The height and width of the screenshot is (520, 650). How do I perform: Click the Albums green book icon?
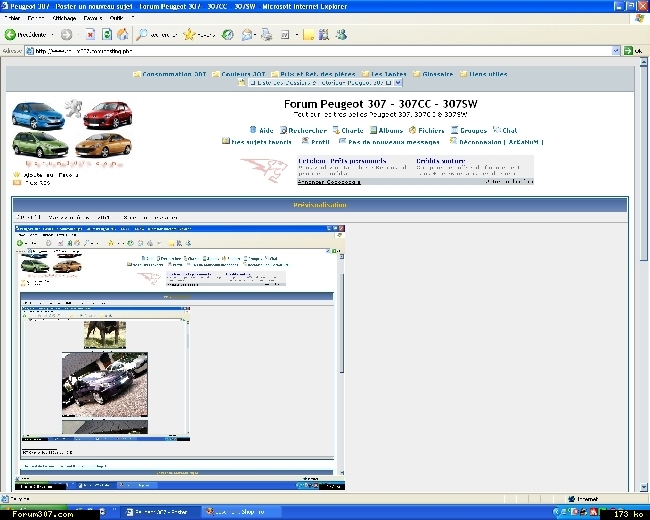[x=374, y=130]
